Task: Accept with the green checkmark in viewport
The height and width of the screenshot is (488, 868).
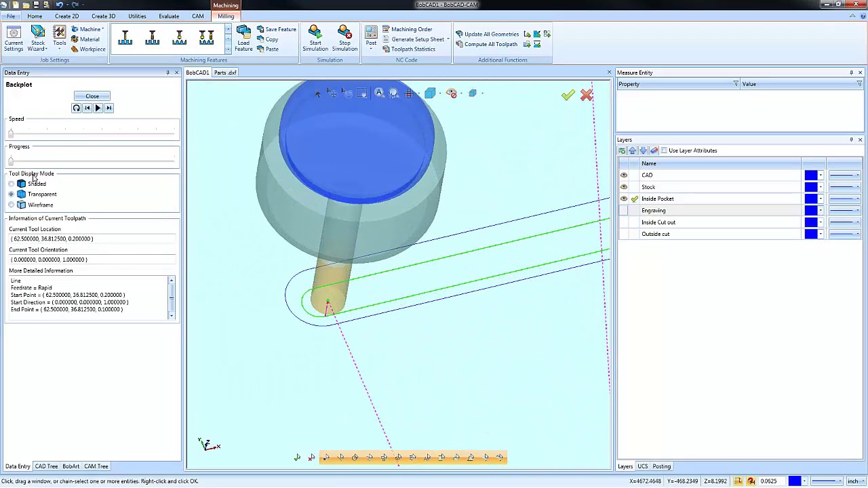Action: click(x=568, y=96)
